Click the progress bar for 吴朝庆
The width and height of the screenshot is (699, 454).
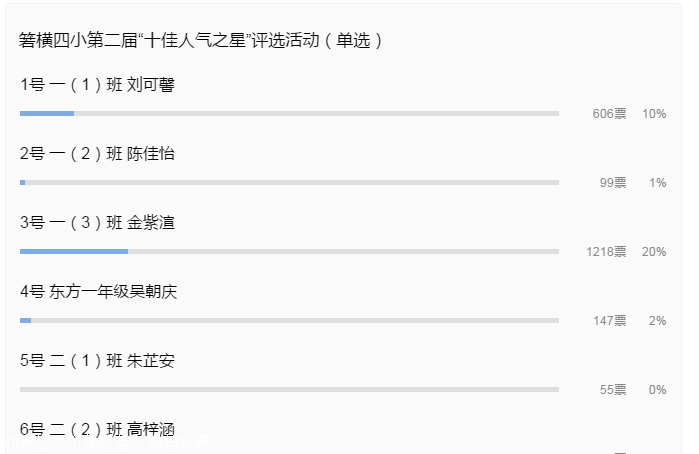point(289,321)
